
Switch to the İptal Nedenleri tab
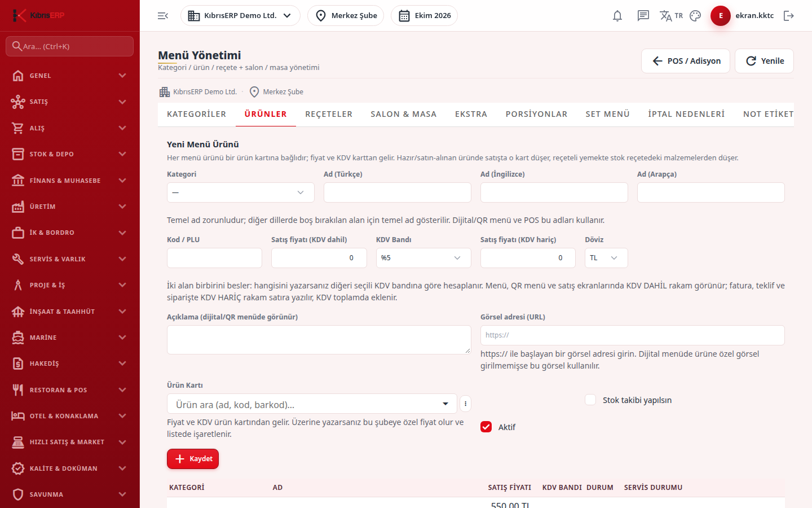(x=686, y=114)
